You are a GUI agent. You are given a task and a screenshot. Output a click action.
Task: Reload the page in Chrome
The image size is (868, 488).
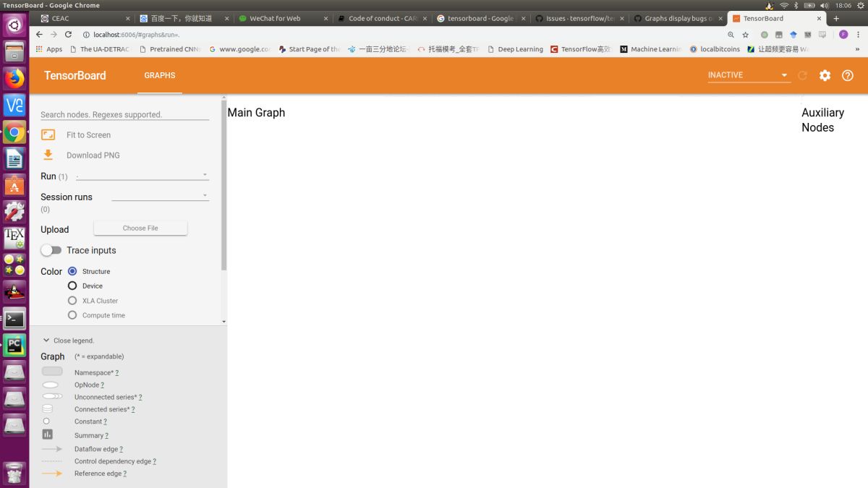pos(69,34)
